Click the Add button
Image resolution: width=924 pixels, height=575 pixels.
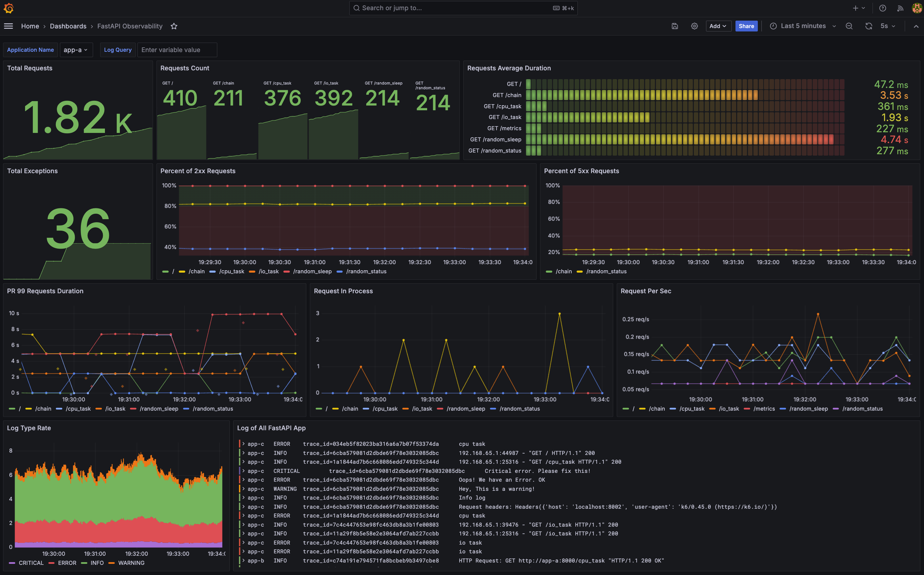point(718,26)
